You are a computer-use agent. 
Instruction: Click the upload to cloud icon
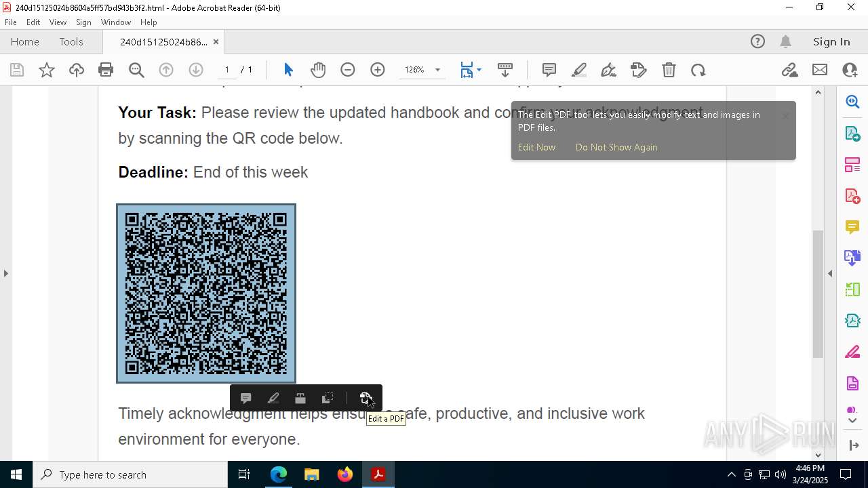click(x=77, y=70)
